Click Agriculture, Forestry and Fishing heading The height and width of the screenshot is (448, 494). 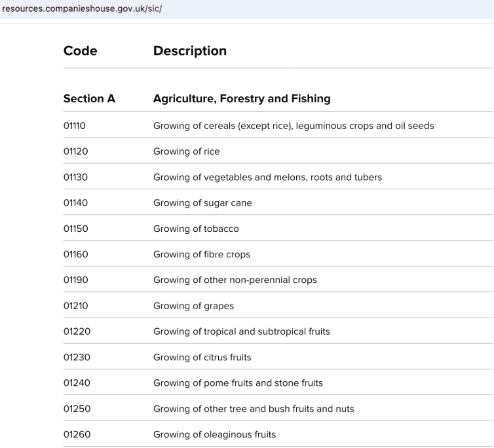click(242, 99)
